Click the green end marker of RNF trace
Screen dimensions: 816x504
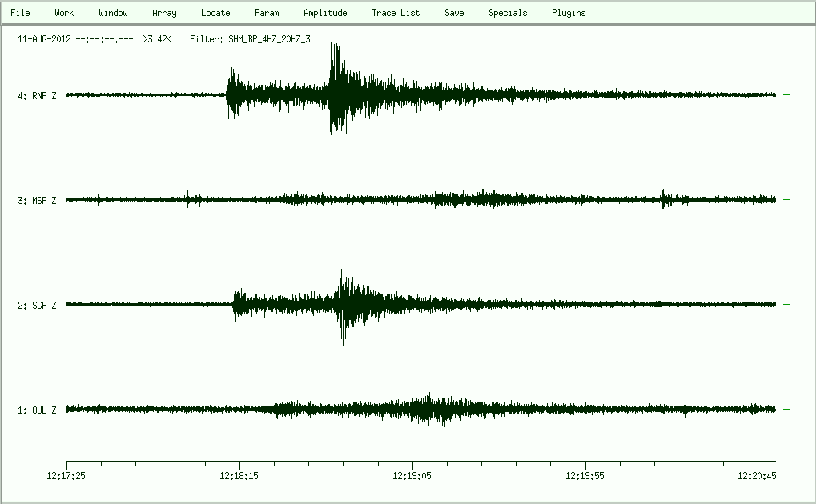(786, 95)
